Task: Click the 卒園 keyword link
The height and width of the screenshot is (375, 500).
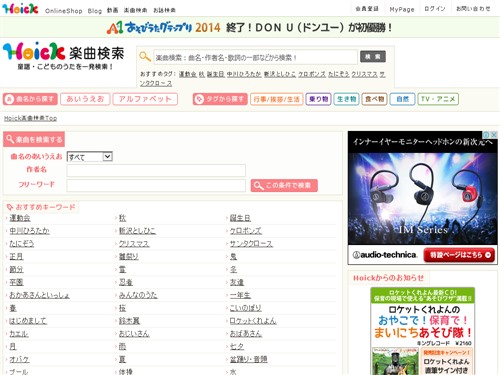Action: click(x=16, y=282)
